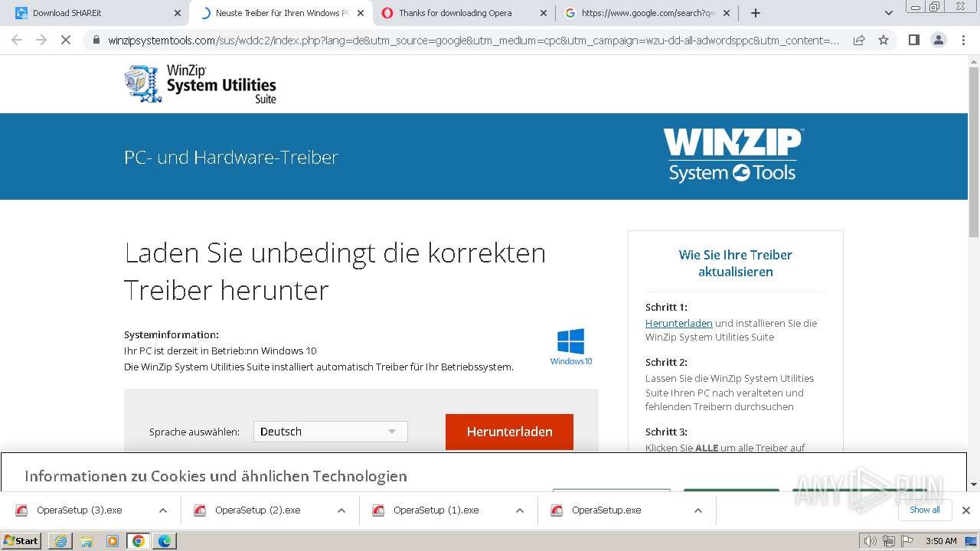Open a new browser tab

click(x=756, y=13)
